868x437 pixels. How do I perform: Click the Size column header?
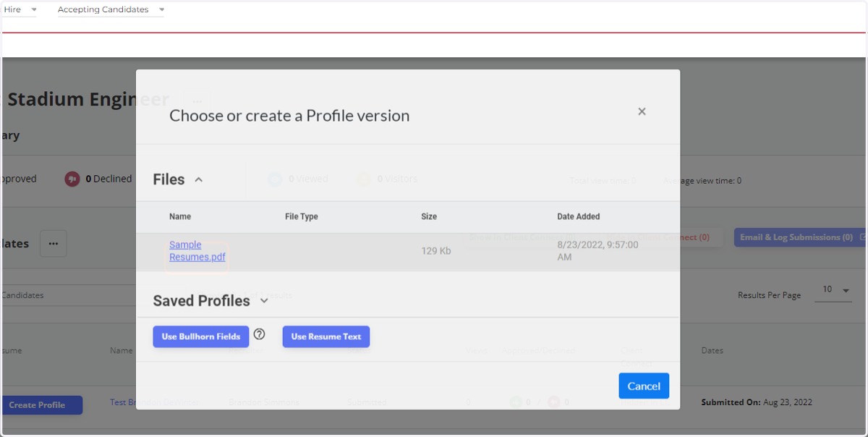pos(429,216)
